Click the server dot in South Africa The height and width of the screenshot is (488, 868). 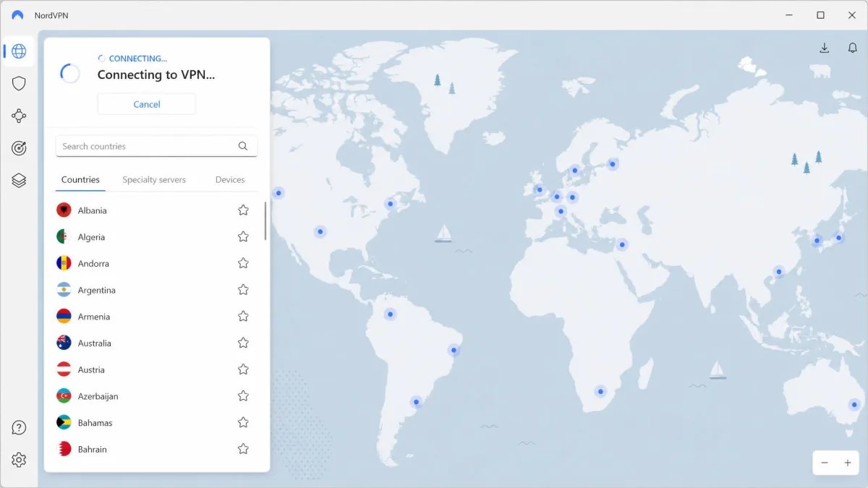(x=600, y=392)
